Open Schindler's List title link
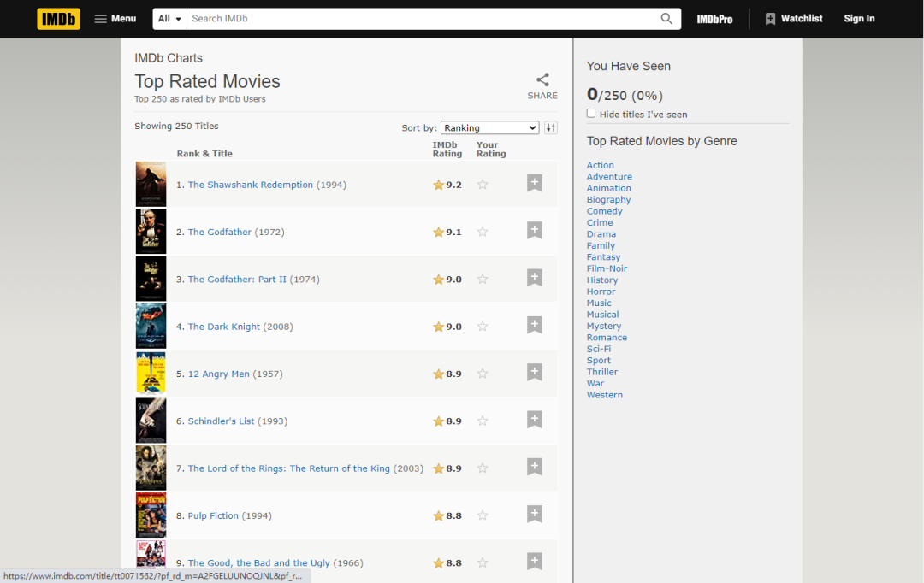Image resolution: width=924 pixels, height=583 pixels. click(x=221, y=421)
